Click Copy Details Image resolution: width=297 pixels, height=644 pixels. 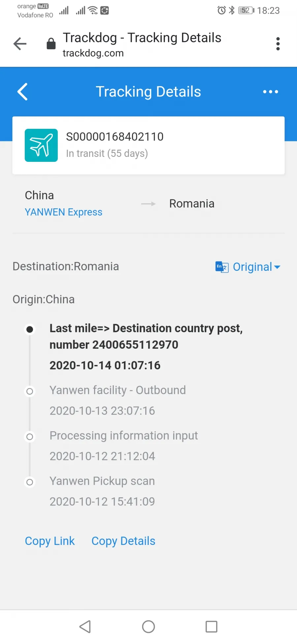(x=123, y=541)
